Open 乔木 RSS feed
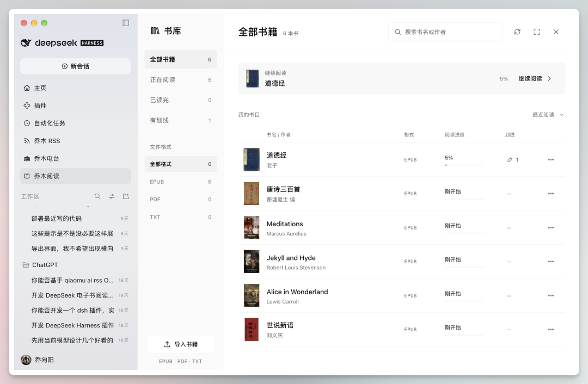 (x=75, y=141)
